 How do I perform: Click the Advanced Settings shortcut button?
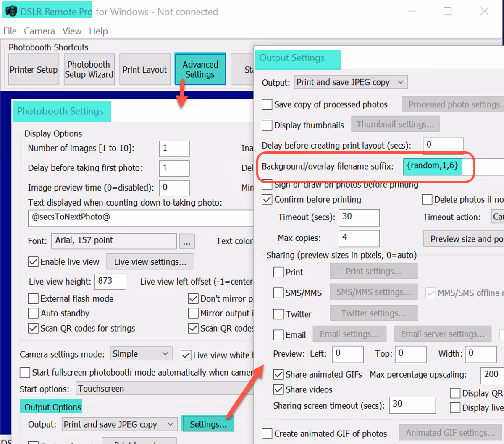200,69
